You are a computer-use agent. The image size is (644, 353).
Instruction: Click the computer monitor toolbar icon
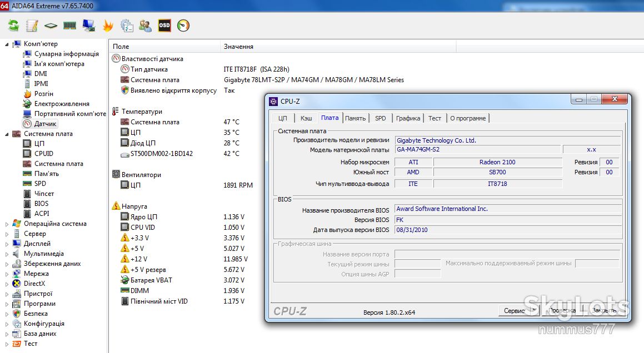pos(88,26)
